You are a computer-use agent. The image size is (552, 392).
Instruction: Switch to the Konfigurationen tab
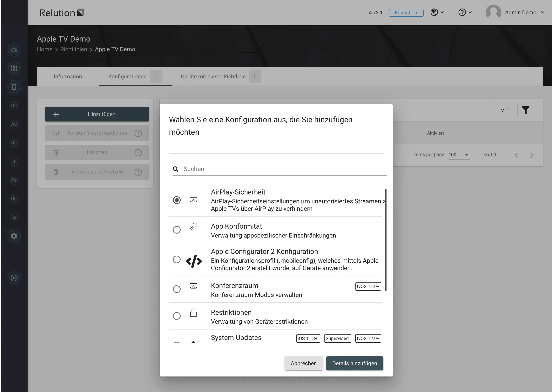[x=135, y=76]
